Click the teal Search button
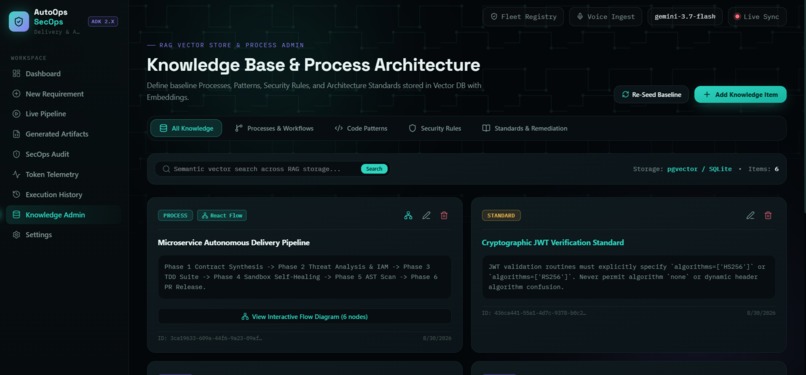Screen dimensions: 806x375 pos(374,169)
